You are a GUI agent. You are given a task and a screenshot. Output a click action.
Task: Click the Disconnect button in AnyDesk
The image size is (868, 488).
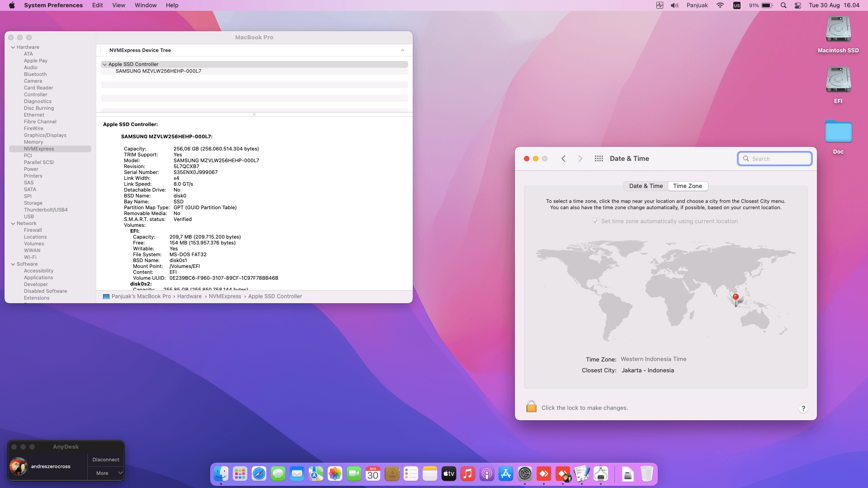(106, 460)
